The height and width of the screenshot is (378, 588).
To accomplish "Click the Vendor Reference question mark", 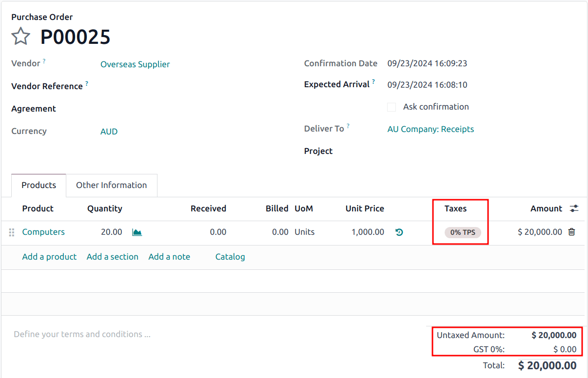I will tap(88, 82).
